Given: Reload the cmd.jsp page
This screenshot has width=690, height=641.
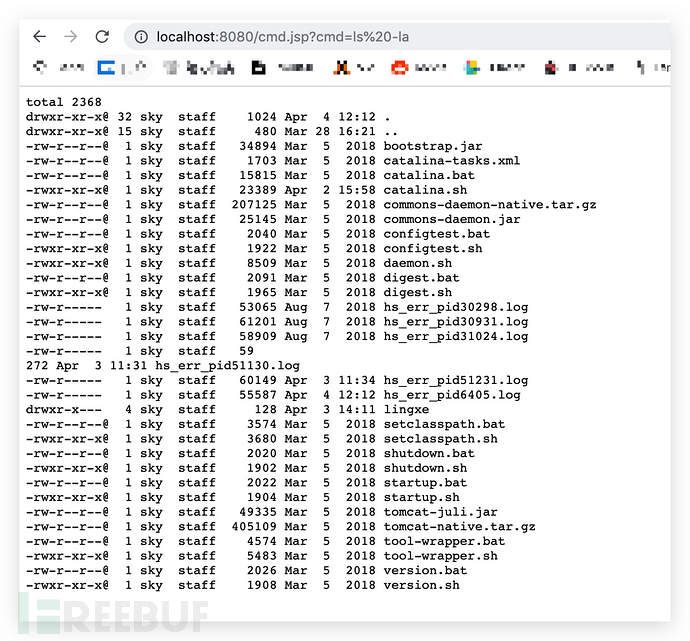Looking at the screenshot, I should [102, 37].
